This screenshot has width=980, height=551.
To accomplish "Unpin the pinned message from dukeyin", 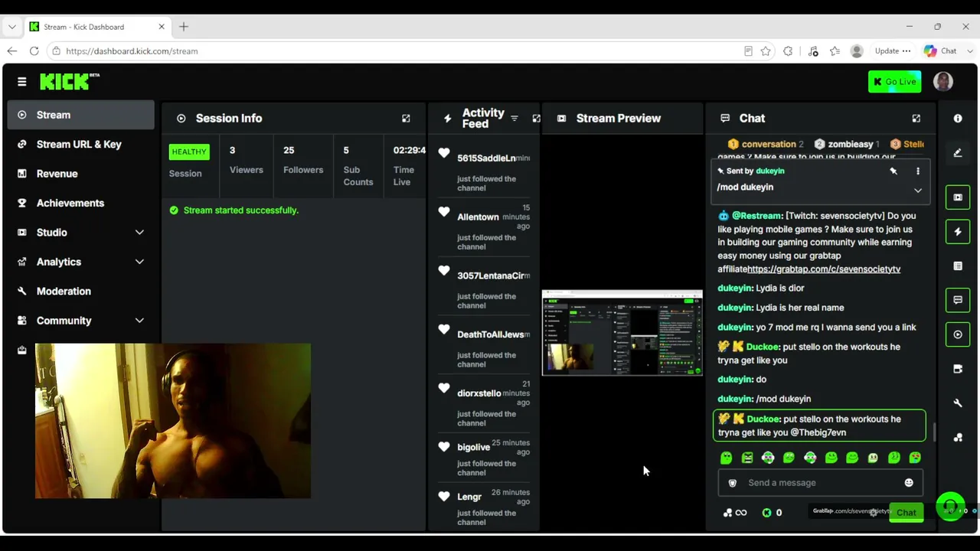I will tap(893, 171).
